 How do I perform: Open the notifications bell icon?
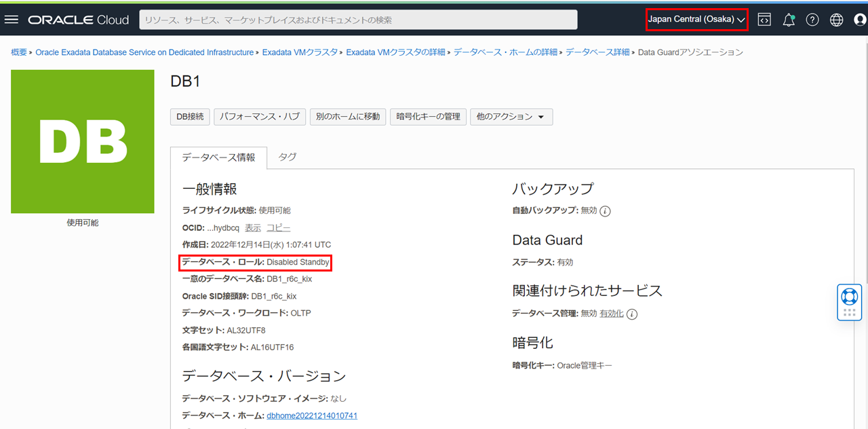pos(789,20)
